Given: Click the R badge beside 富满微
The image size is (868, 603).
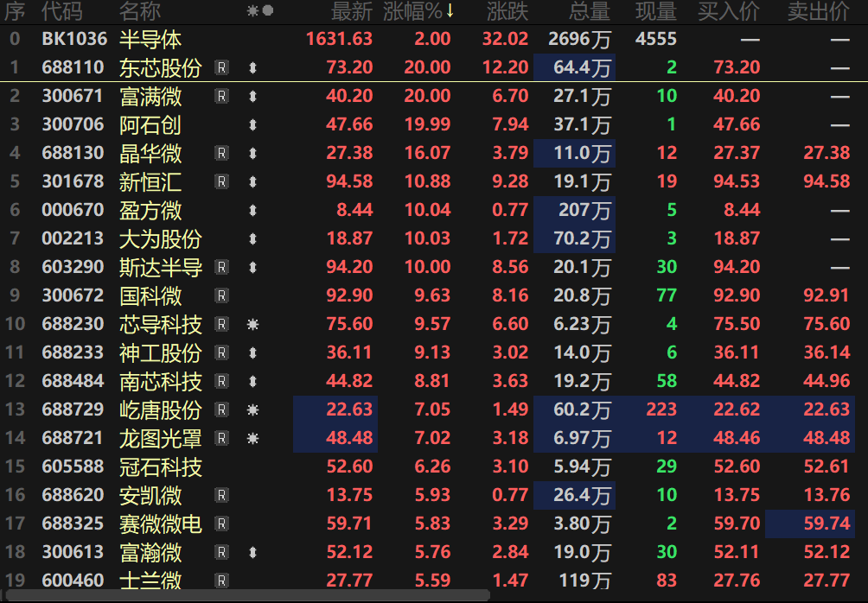Looking at the screenshot, I should 221,96.
